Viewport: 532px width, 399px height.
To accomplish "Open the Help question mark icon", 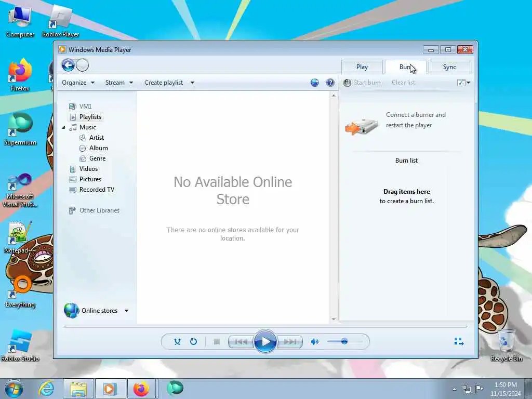I will [x=330, y=83].
